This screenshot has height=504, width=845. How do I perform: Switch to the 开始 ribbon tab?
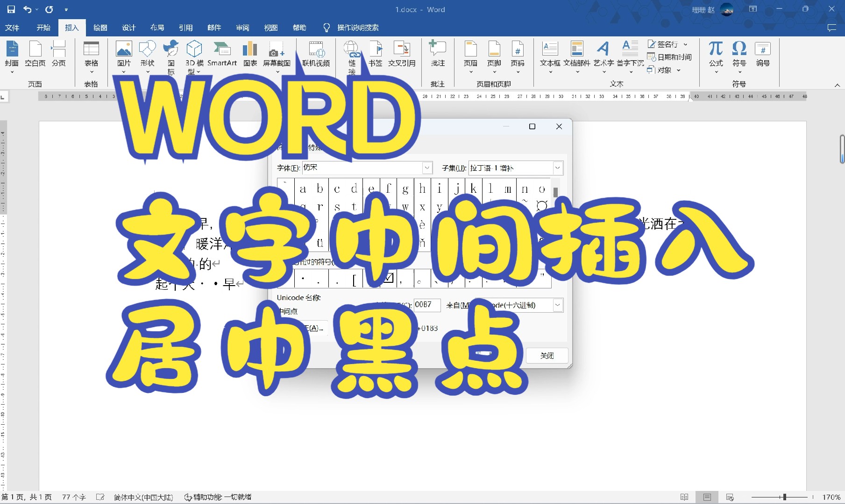click(43, 28)
